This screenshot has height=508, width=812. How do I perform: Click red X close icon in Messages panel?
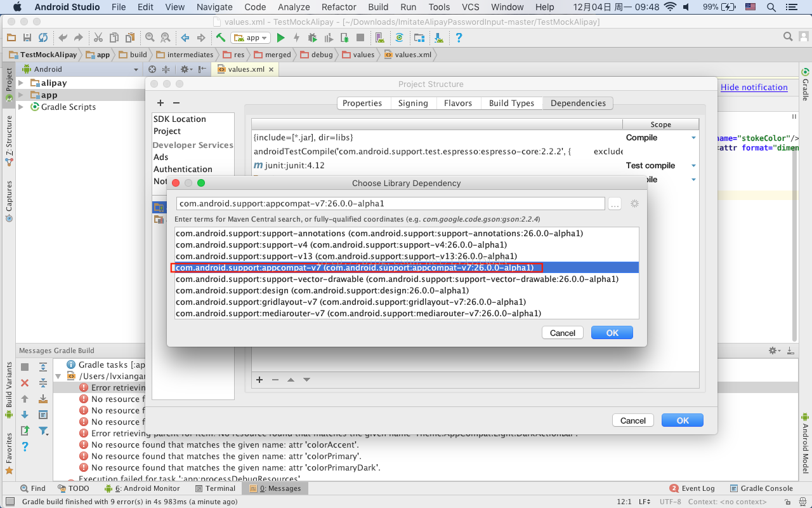(25, 383)
